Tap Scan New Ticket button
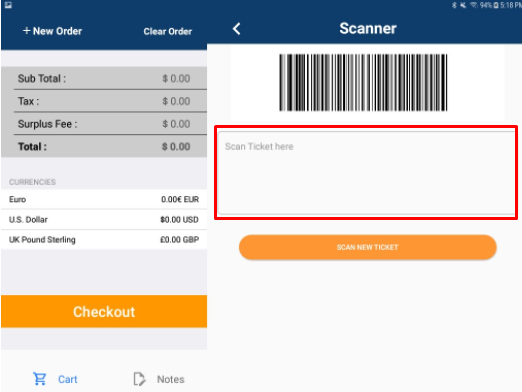 point(368,247)
